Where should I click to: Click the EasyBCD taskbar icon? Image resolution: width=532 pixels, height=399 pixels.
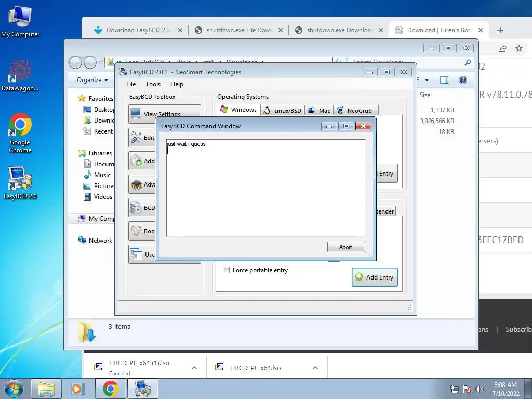click(142, 389)
